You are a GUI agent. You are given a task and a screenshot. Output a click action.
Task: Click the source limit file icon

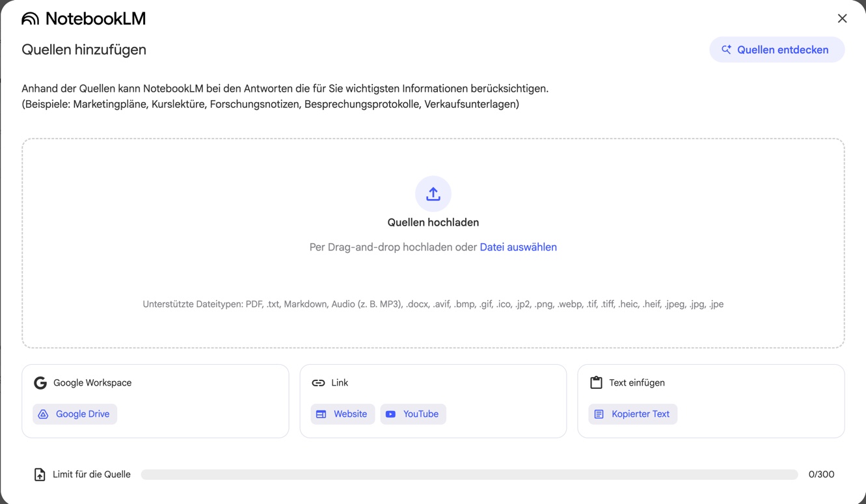click(40, 475)
